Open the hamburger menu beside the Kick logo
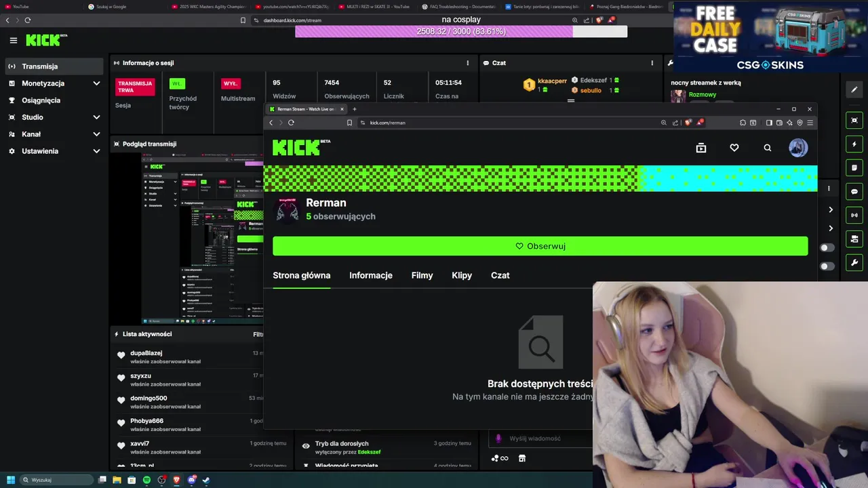This screenshot has height=488, width=868. coord(13,40)
